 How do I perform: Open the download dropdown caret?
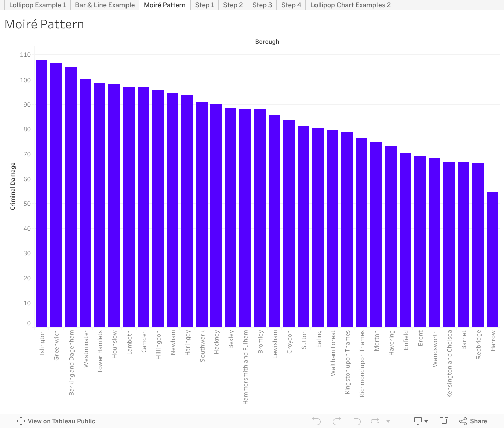(x=426, y=421)
